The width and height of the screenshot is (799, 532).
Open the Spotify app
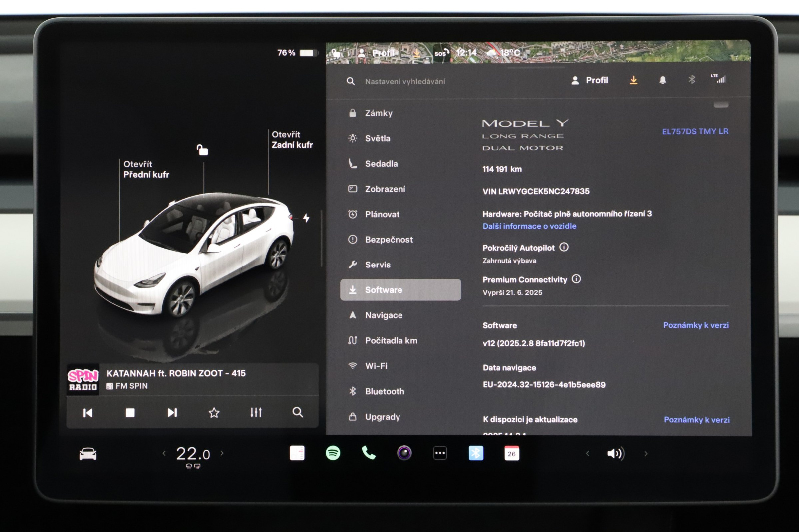pyautogui.click(x=333, y=453)
